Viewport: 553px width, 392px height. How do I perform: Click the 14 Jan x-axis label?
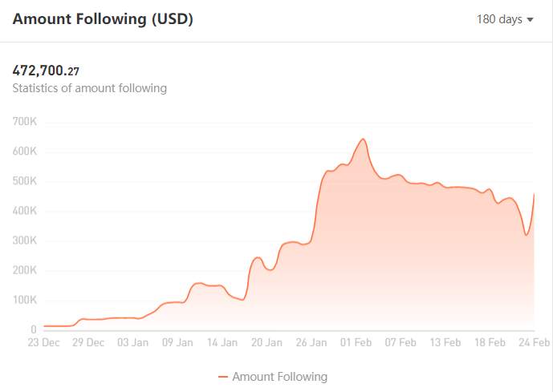point(222,342)
